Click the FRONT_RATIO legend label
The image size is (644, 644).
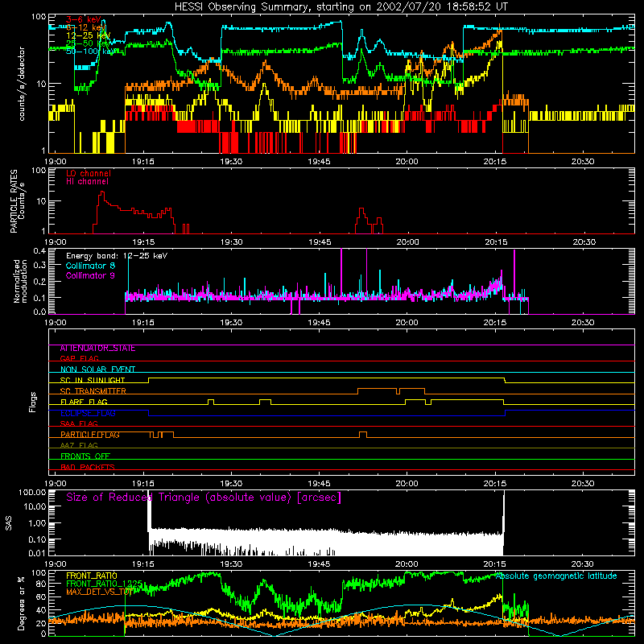click(x=92, y=576)
